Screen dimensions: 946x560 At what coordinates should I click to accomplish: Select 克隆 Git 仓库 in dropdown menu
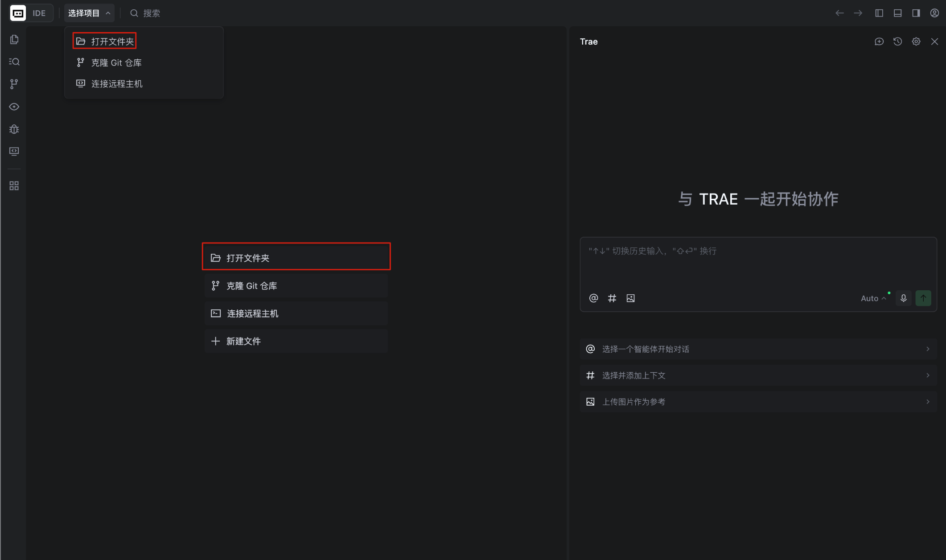pos(116,63)
